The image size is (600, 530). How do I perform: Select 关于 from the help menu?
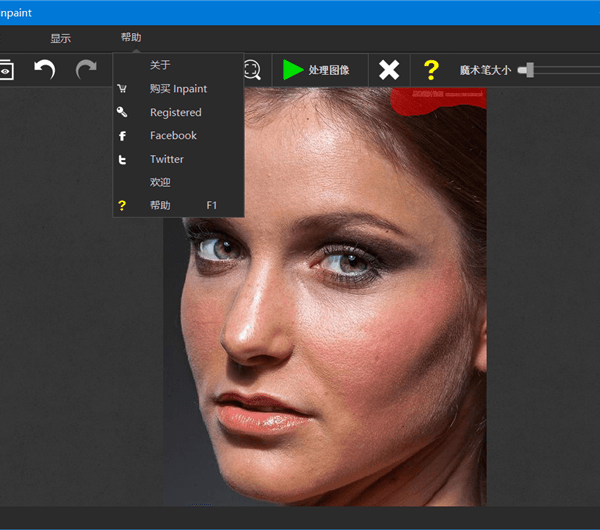[160, 66]
